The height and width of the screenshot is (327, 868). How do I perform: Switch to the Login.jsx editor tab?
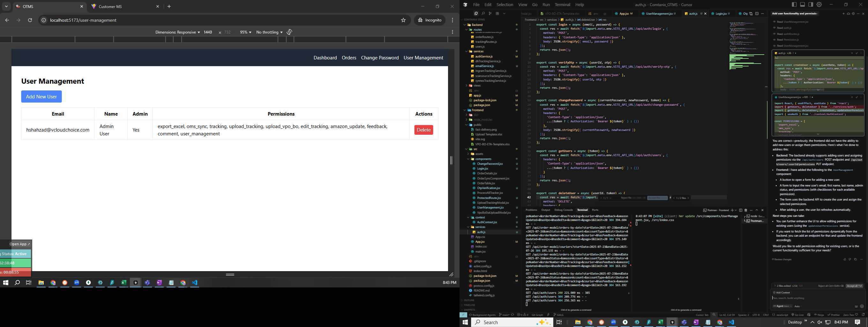(721, 13)
